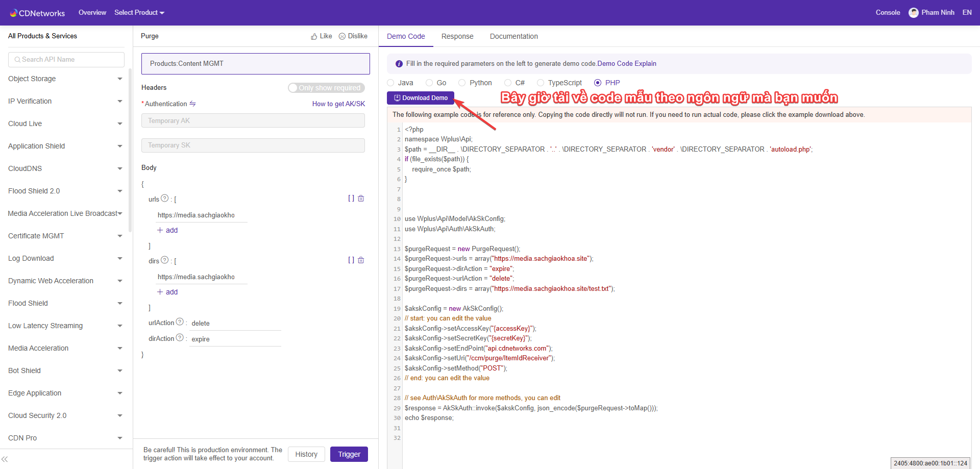The height and width of the screenshot is (469, 980).
Task: Open the How to get AK/SK link
Action: [x=338, y=104]
